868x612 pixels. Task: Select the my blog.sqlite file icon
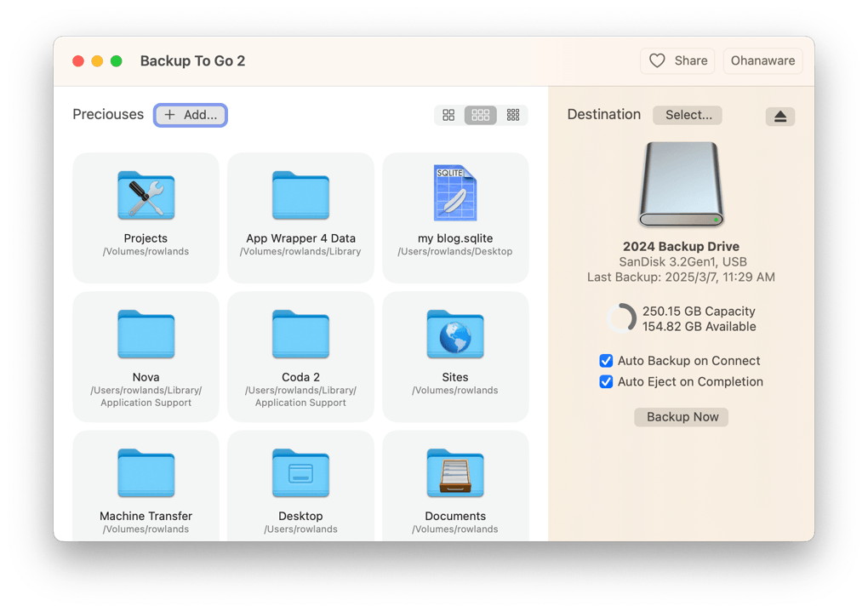pyautogui.click(x=455, y=194)
